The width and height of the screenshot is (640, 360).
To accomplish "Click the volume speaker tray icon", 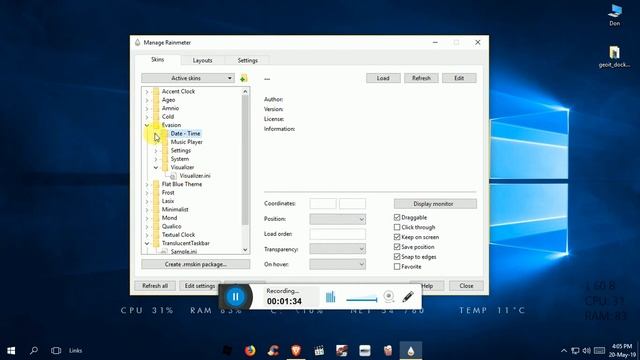I will pos(587,351).
